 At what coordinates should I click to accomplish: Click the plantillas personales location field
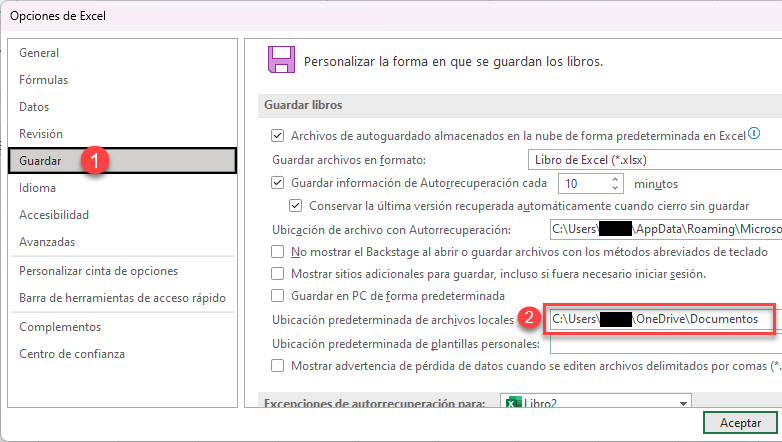click(666, 344)
